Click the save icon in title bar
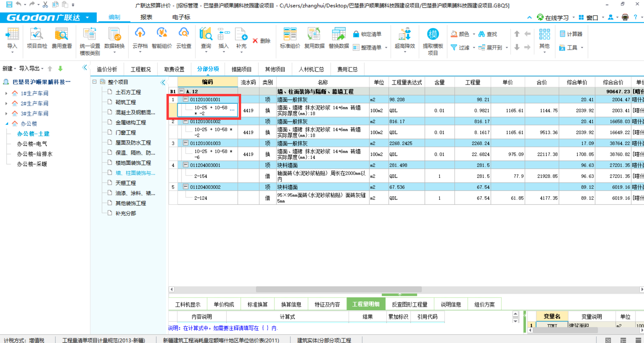 coord(9,4)
